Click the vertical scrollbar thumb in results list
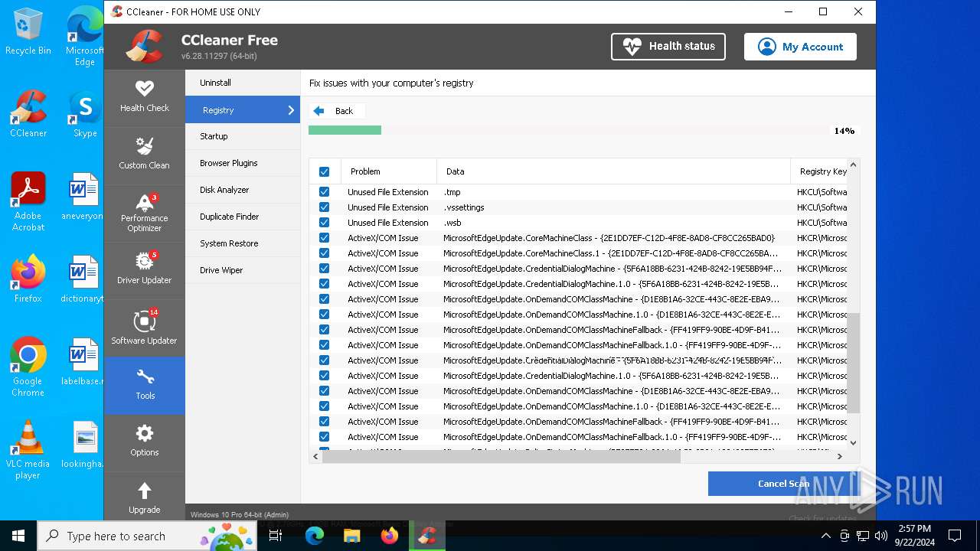This screenshot has width=980, height=551. pos(853,363)
